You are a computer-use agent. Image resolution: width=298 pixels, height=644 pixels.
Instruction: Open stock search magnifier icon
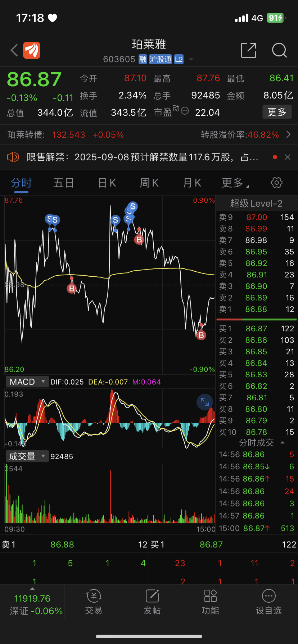[x=279, y=50]
